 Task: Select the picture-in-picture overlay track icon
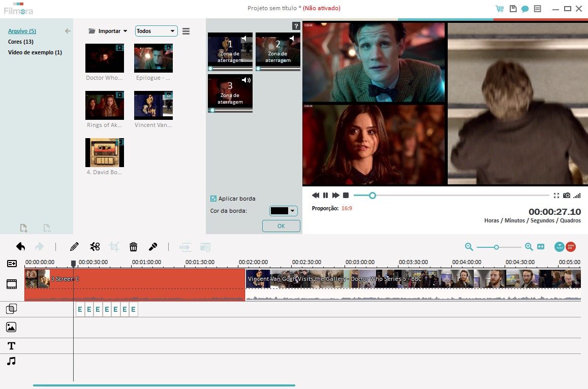[x=12, y=309]
